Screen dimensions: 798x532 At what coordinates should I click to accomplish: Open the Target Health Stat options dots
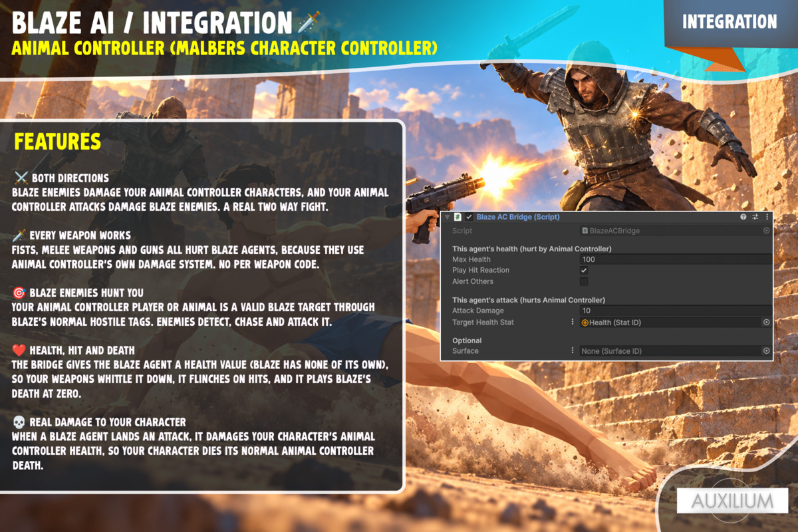(x=573, y=322)
